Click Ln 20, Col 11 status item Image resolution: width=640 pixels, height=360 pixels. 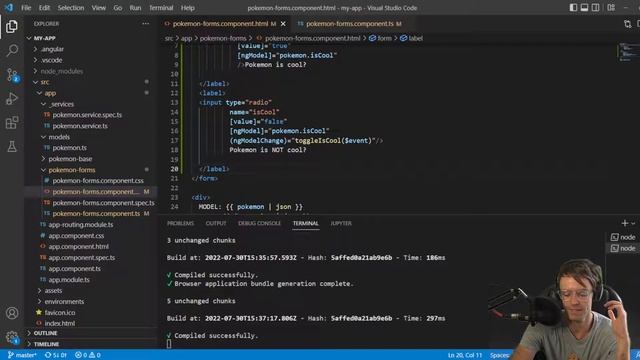(464, 355)
